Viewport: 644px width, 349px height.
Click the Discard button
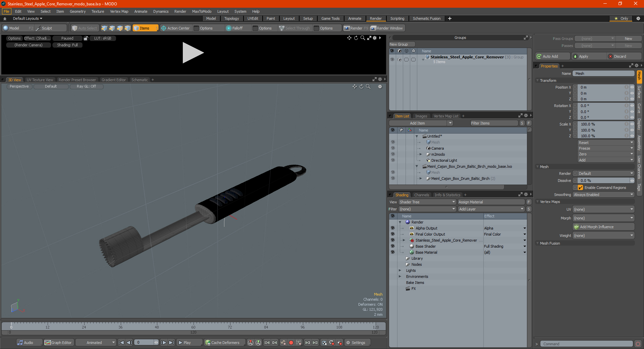(x=624, y=56)
